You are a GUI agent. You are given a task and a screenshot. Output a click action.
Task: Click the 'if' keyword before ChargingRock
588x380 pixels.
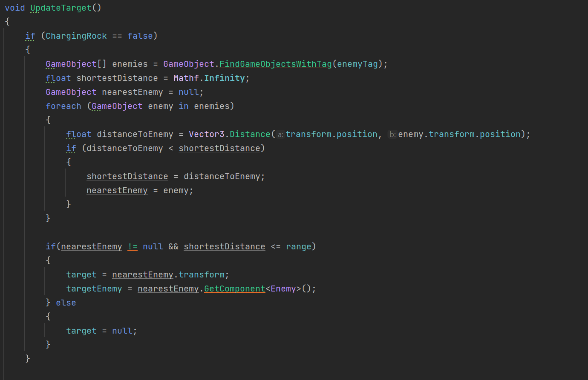pyautogui.click(x=30, y=36)
